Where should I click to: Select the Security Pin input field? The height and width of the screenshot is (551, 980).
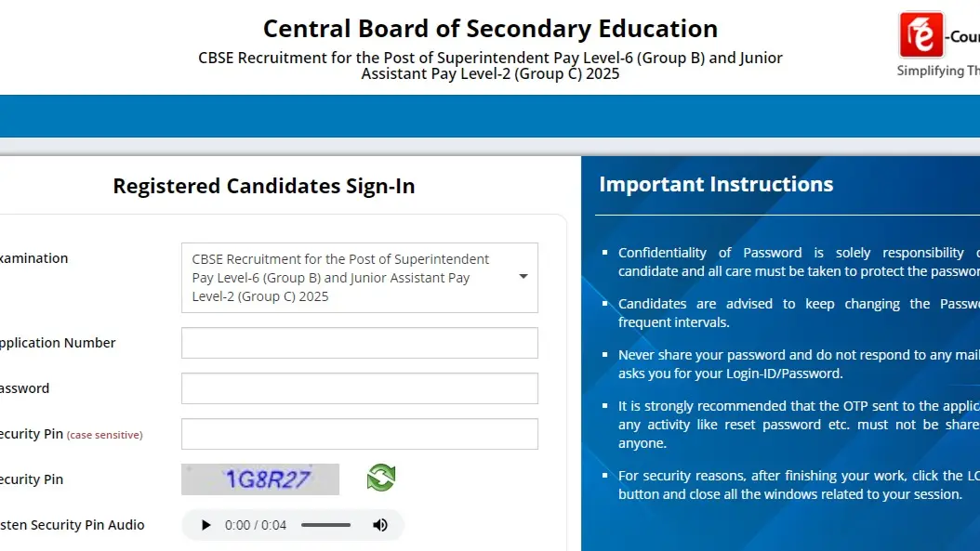point(360,434)
